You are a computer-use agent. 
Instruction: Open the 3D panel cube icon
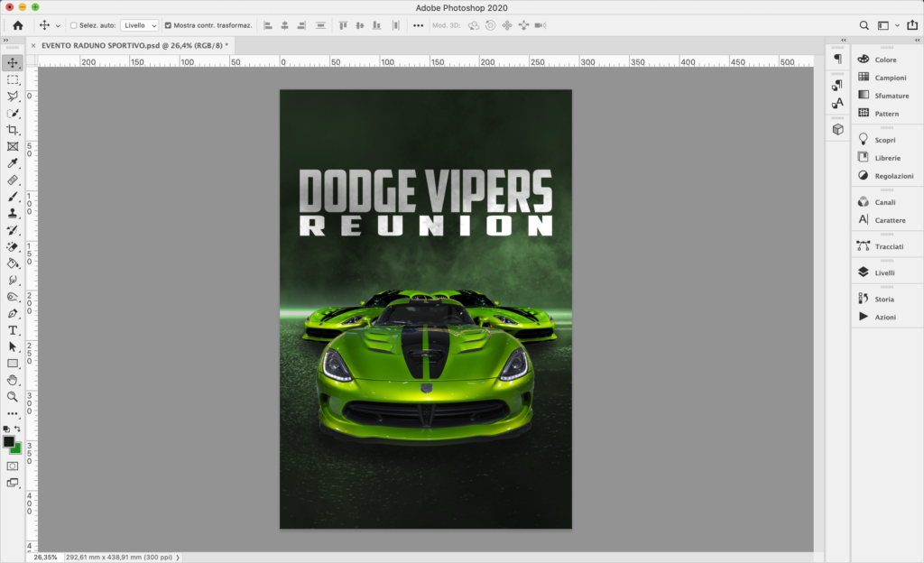pyautogui.click(x=837, y=130)
